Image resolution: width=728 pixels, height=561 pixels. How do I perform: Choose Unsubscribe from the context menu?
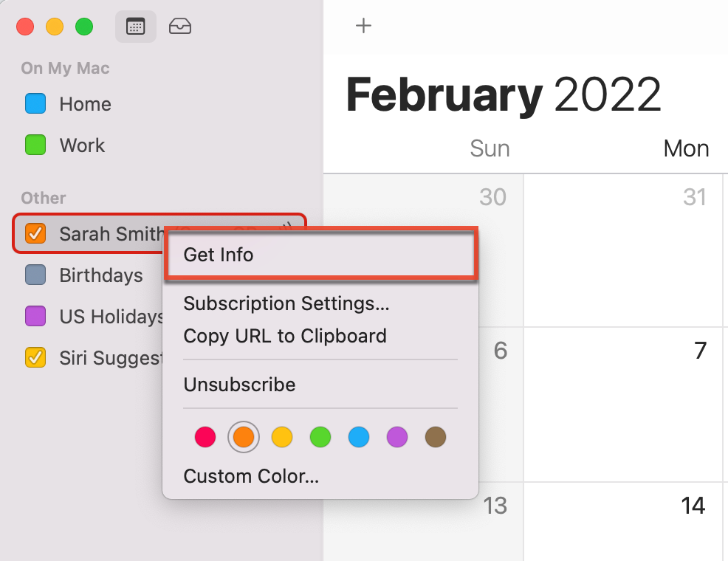pyautogui.click(x=238, y=385)
